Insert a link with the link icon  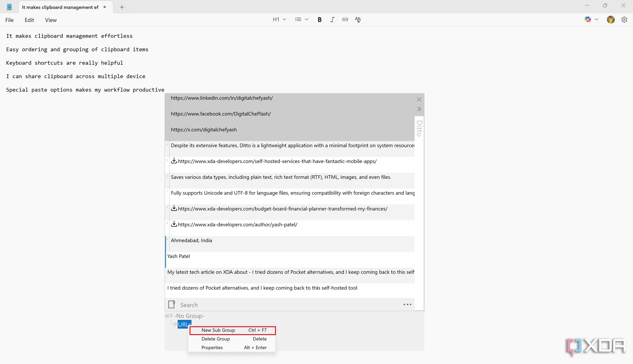point(345,20)
